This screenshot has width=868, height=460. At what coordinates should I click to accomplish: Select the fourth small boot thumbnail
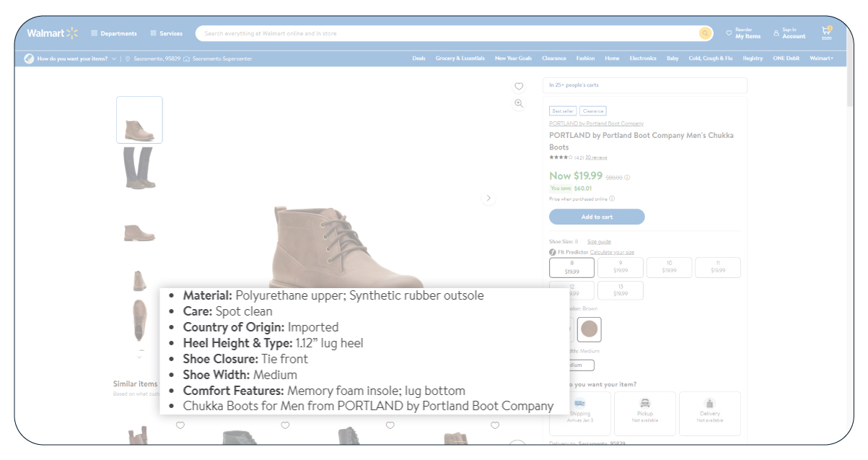[139, 280]
